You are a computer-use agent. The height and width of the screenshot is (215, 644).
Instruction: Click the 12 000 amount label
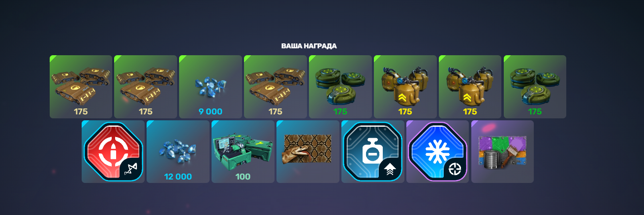(178, 177)
